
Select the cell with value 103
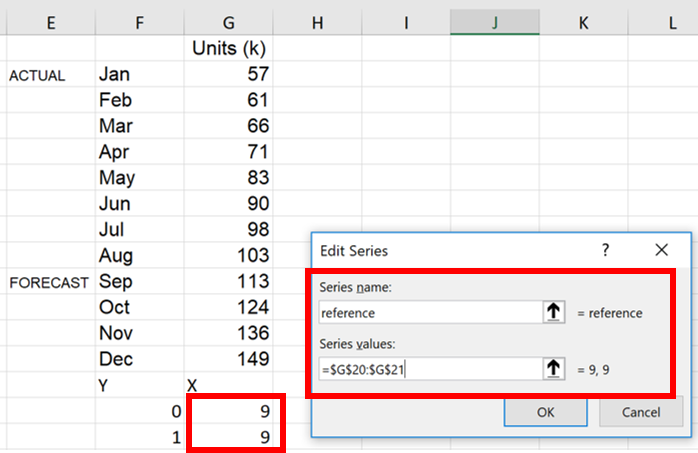point(228,255)
